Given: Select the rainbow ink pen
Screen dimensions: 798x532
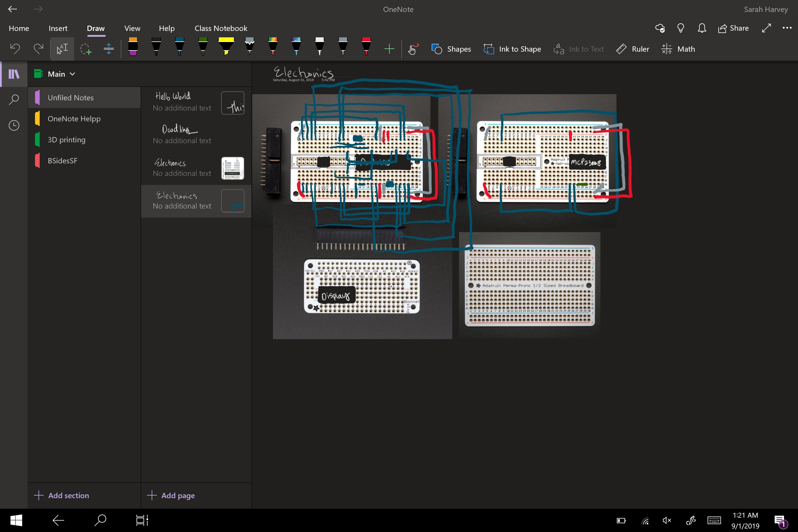Looking at the screenshot, I should 273,47.
